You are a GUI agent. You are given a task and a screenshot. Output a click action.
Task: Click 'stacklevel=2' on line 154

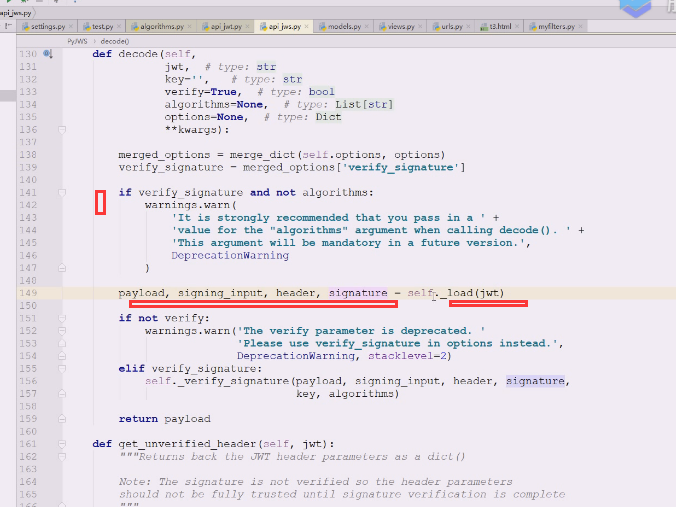[407, 356]
